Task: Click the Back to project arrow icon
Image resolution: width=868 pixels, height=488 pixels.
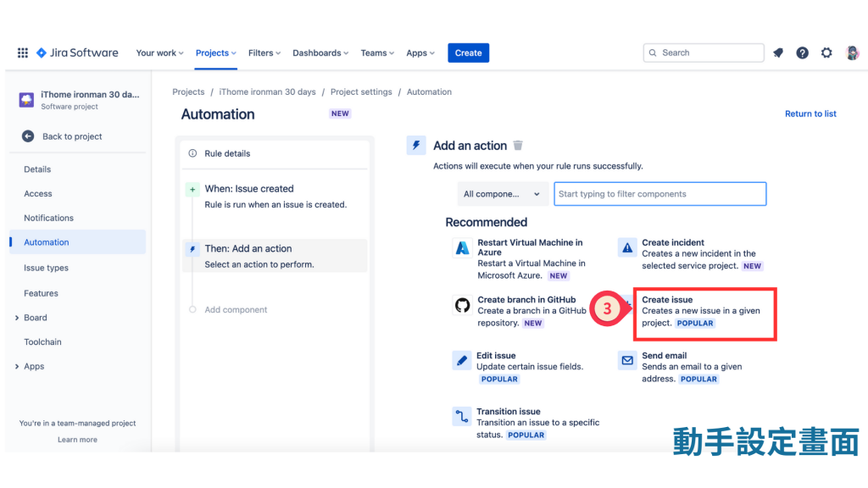Action: click(28, 136)
